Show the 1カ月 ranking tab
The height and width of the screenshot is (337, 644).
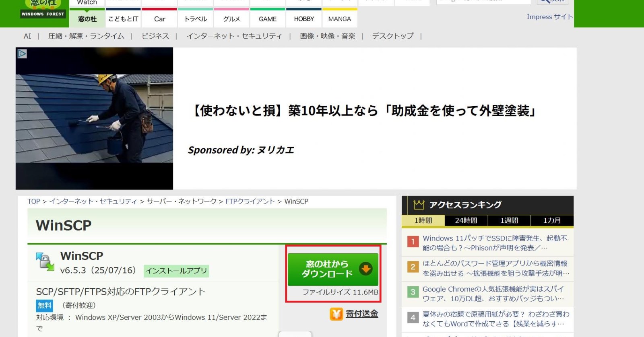[x=552, y=221]
